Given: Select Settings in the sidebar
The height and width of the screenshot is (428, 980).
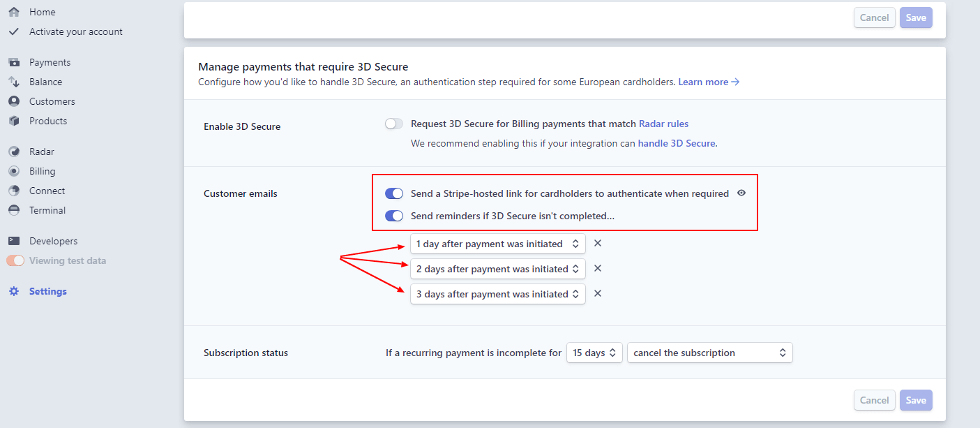Looking at the screenshot, I should click(48, 291).
